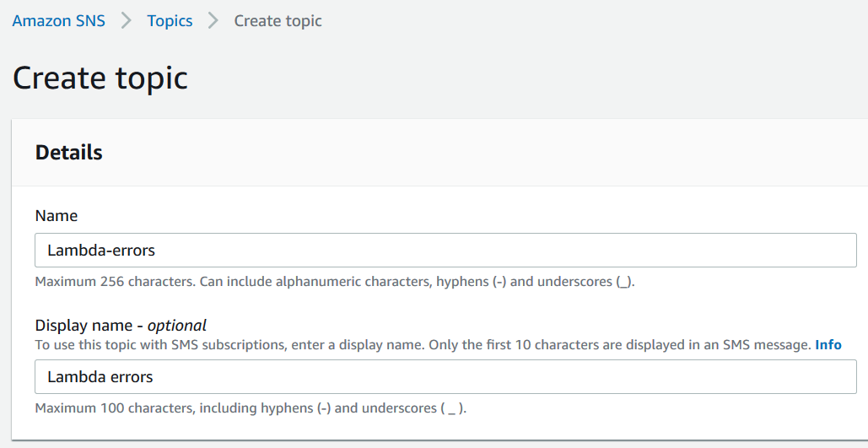Click the Details section heading
Screen dimensions: 868x448
(x=68, y=153)
